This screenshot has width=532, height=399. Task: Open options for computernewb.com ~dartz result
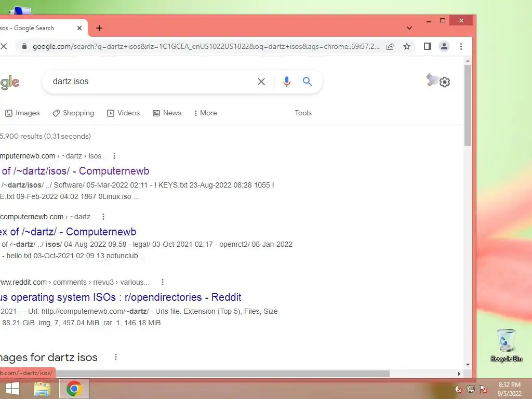(x=103, y=217)
